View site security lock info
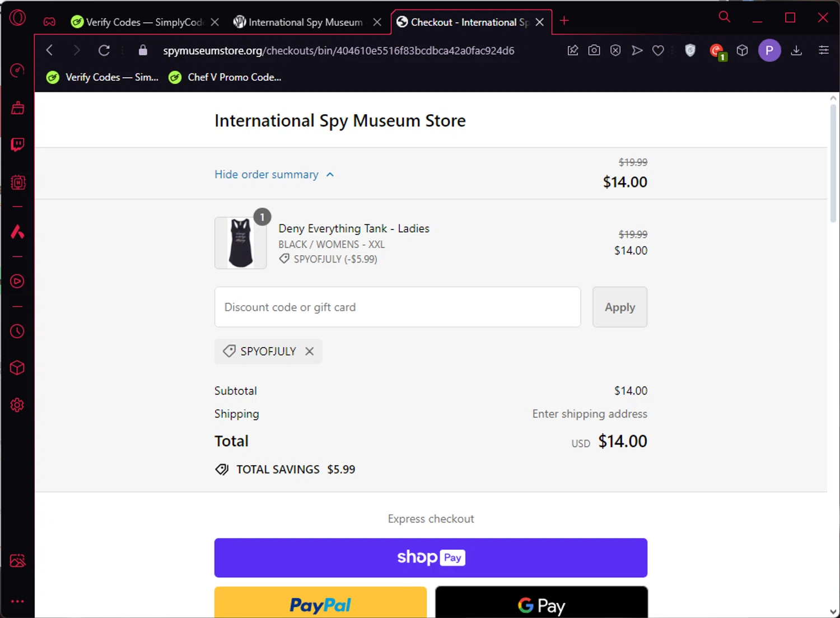The height and width of the screenshot is (618, 840). pyautogui.click(x=143, y=50)
